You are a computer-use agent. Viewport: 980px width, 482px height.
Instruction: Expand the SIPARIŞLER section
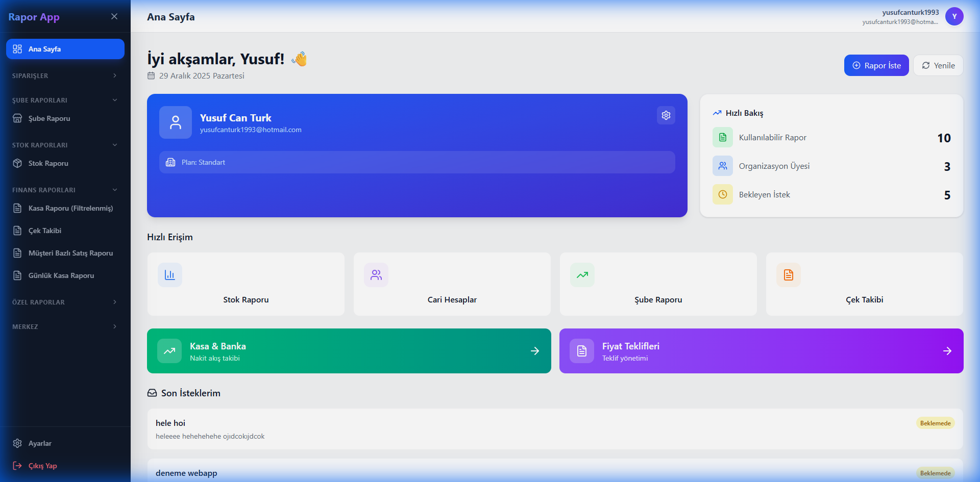click(65, 75)
